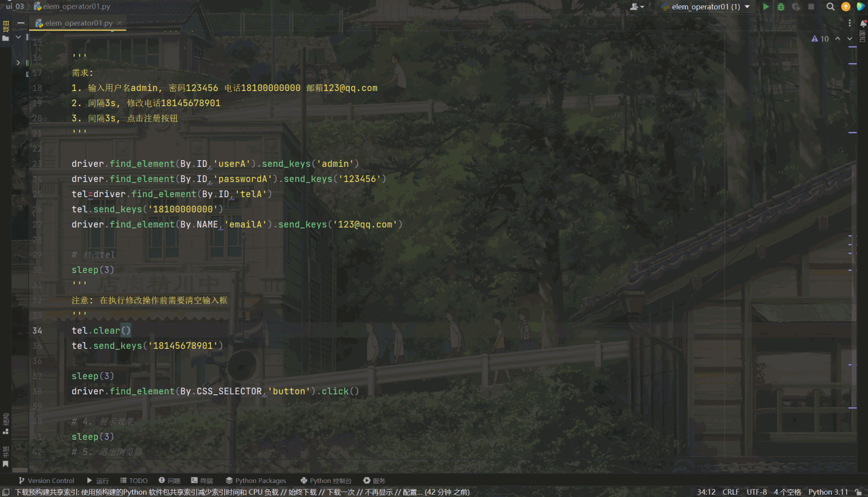Hide the project panel with the minus icon

(x=21, y=23)
